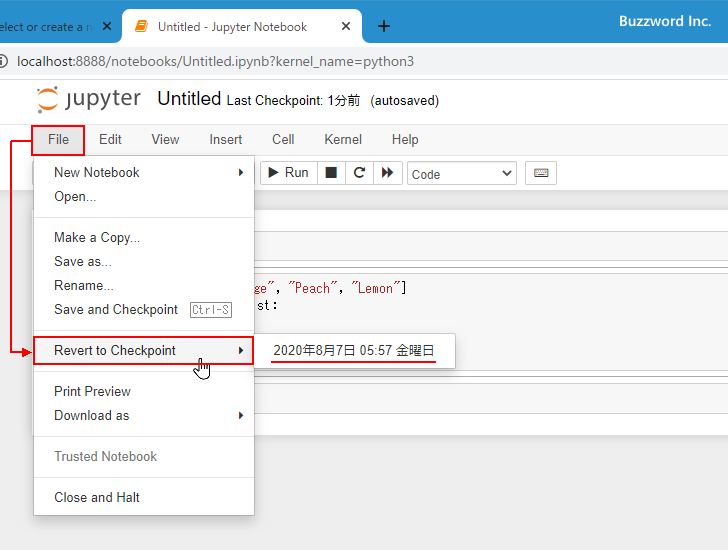This screenshot has height=550, width=728.
Task: Choose Download as menu item
Action: (144, 415)
